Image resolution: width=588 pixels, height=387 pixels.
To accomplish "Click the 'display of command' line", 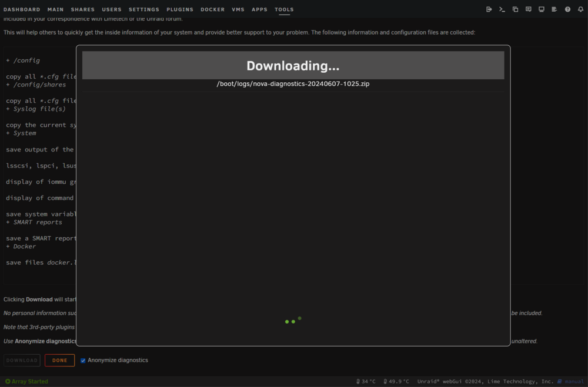I will 40,198.
